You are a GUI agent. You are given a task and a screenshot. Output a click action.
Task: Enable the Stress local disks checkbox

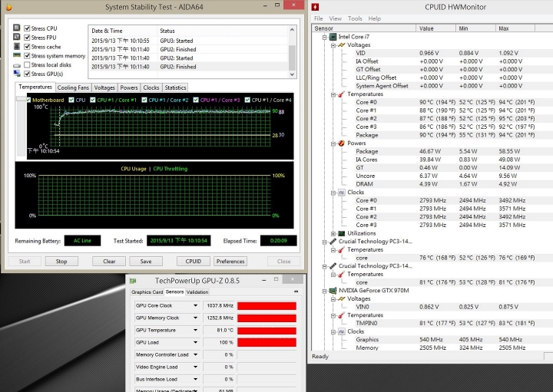pyautogui.click(x=27, y=64)
